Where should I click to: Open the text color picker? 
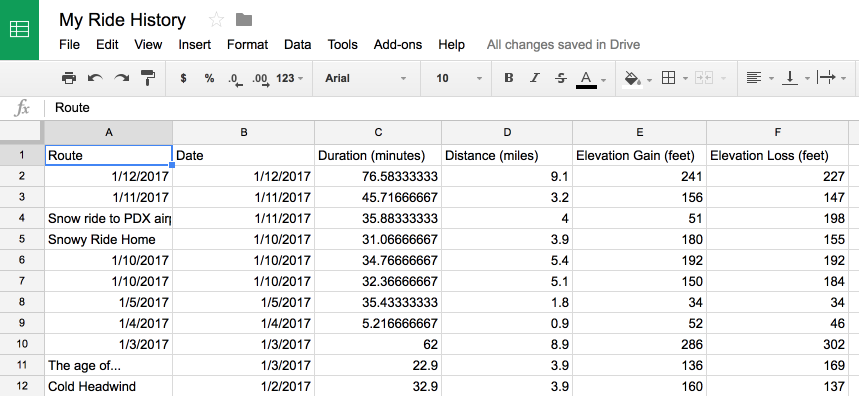pyautogui.click(x=586, y=79)
